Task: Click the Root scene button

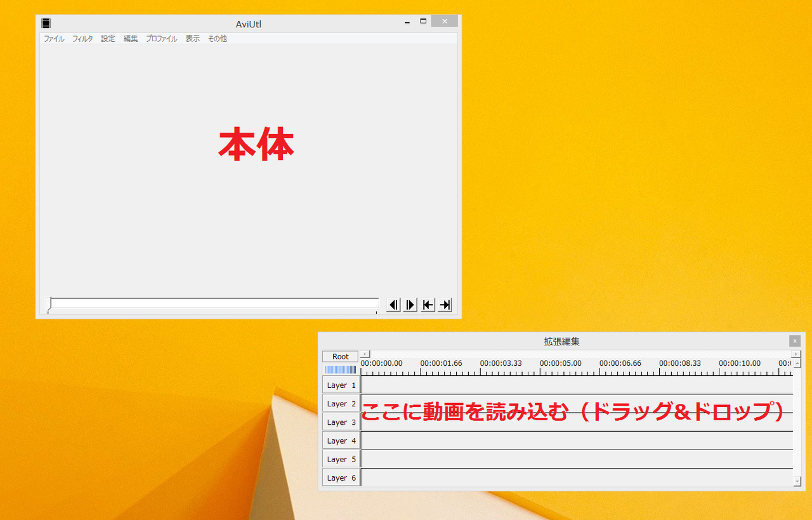Action: [x=341, y=357]
